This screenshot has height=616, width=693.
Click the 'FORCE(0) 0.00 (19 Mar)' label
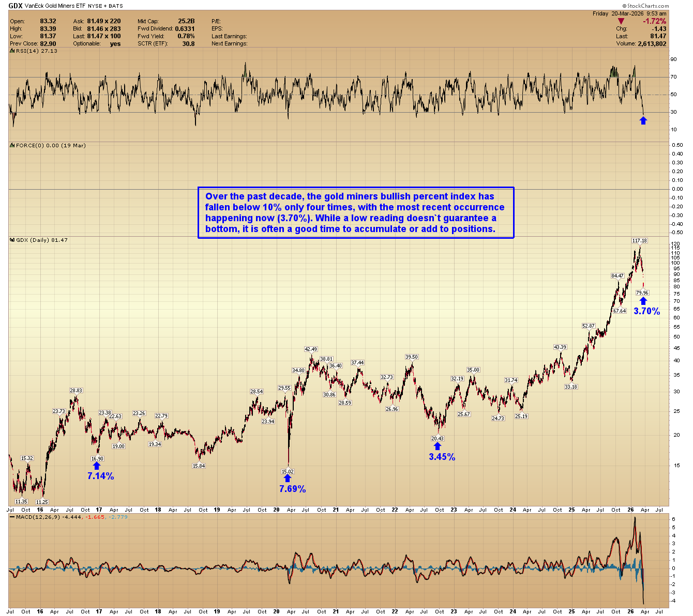point(51,146)
